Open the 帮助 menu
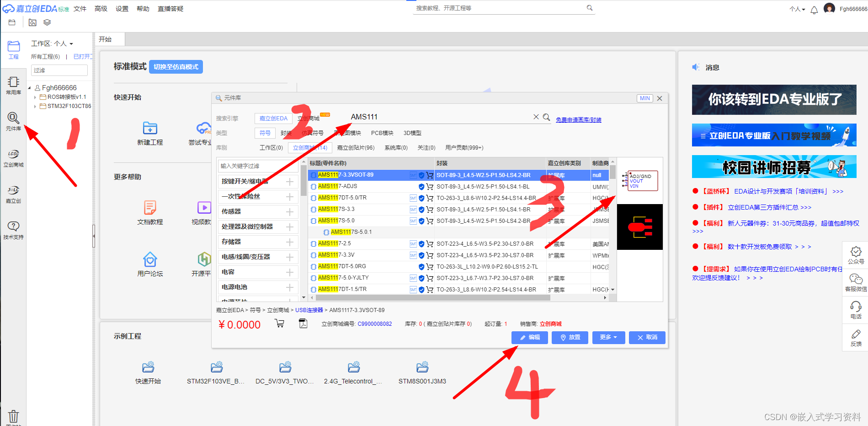Viewport: 868px width, 426px height. (143, 9)
